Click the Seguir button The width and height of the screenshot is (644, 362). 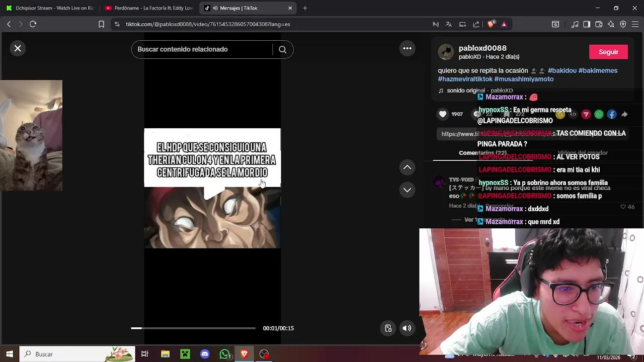[x=608, y=52]
